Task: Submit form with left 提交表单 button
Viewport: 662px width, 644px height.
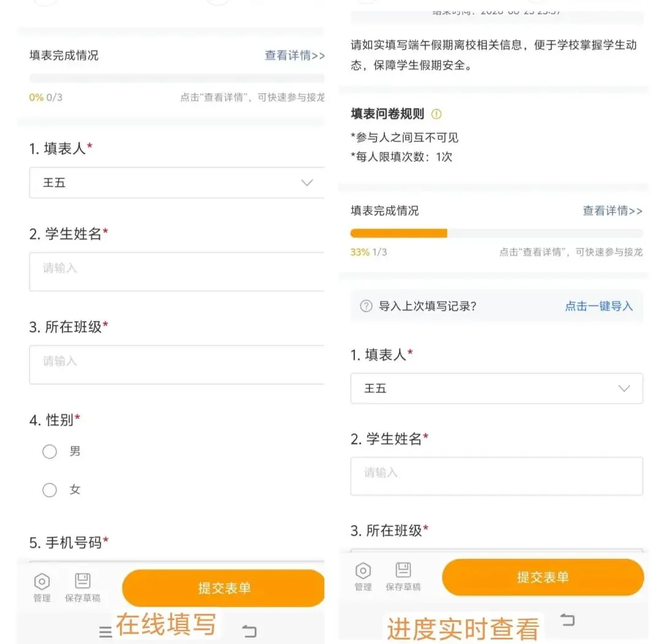Action: coord(223,588)
